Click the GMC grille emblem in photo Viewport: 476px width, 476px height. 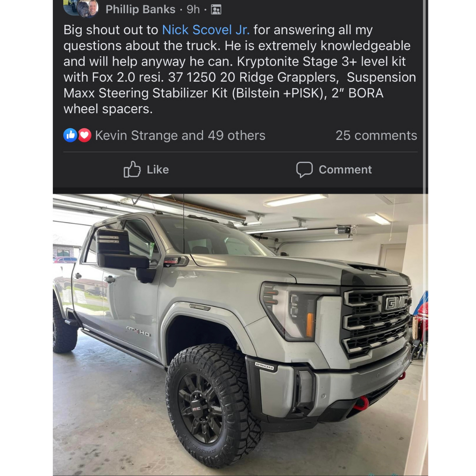point(396,303)
